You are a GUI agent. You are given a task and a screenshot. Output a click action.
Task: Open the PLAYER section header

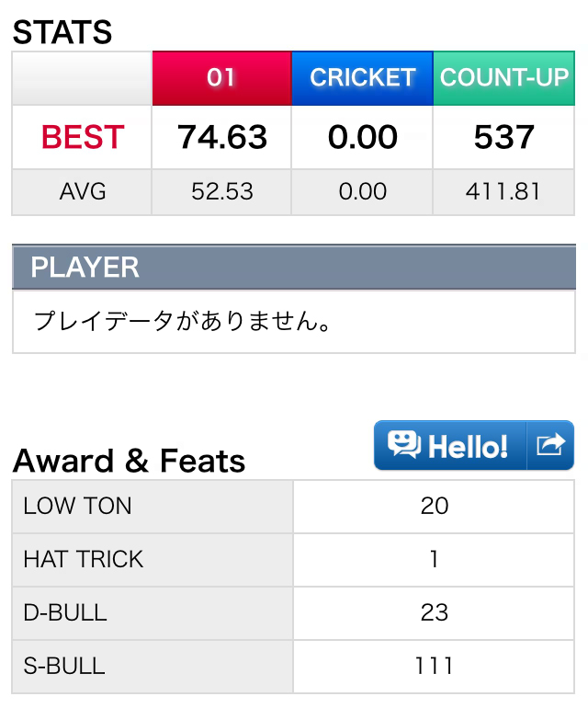point(294,267)
